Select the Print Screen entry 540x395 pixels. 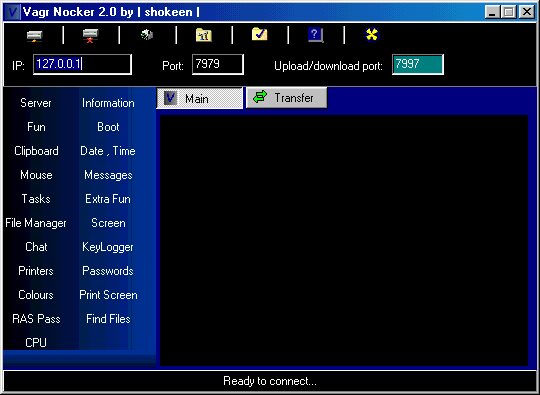108,295
